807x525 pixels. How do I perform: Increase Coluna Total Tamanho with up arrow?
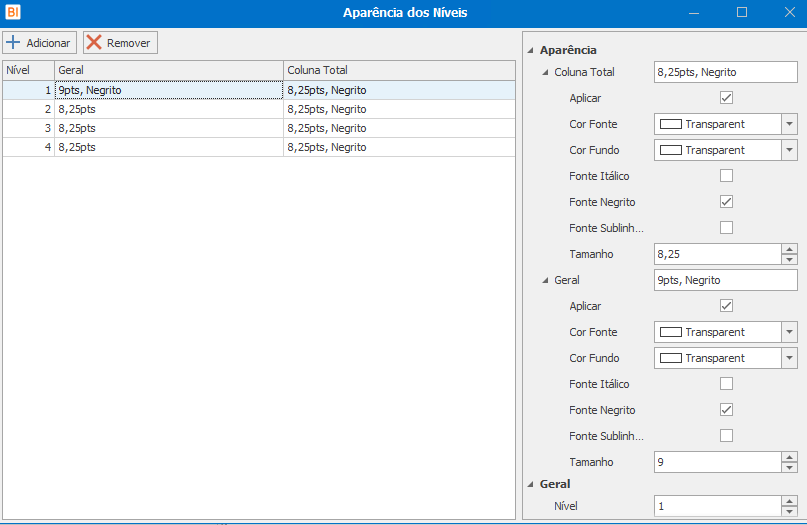790,249
